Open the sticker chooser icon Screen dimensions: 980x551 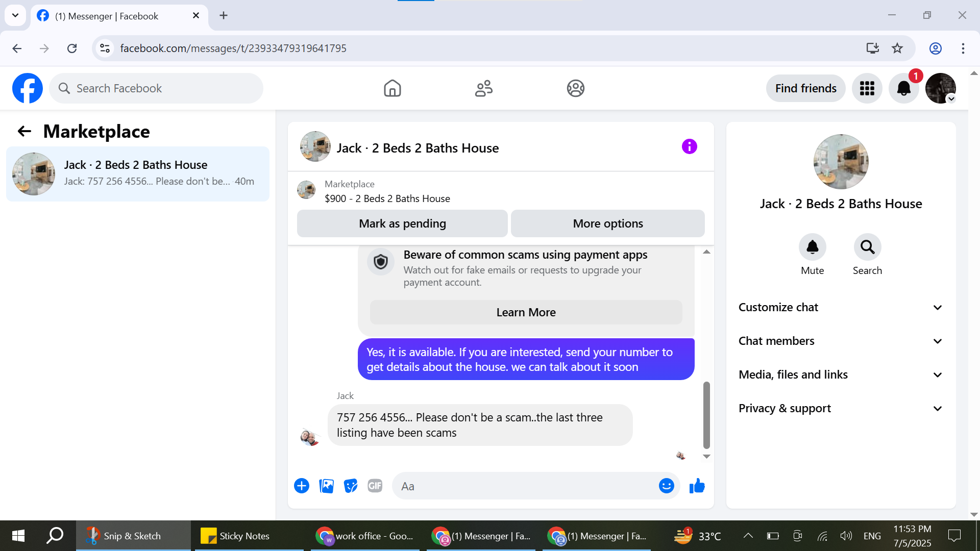(x=351, y=486)
